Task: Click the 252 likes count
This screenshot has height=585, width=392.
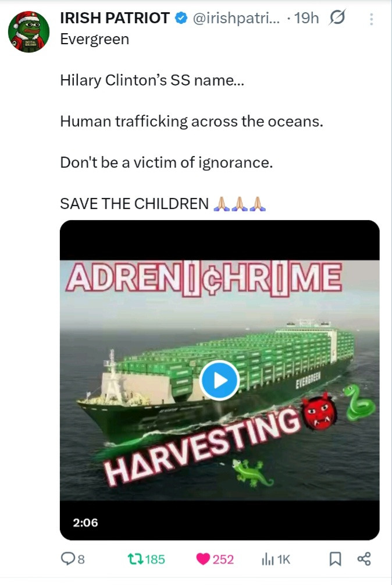Action: [x=223, y=559]
